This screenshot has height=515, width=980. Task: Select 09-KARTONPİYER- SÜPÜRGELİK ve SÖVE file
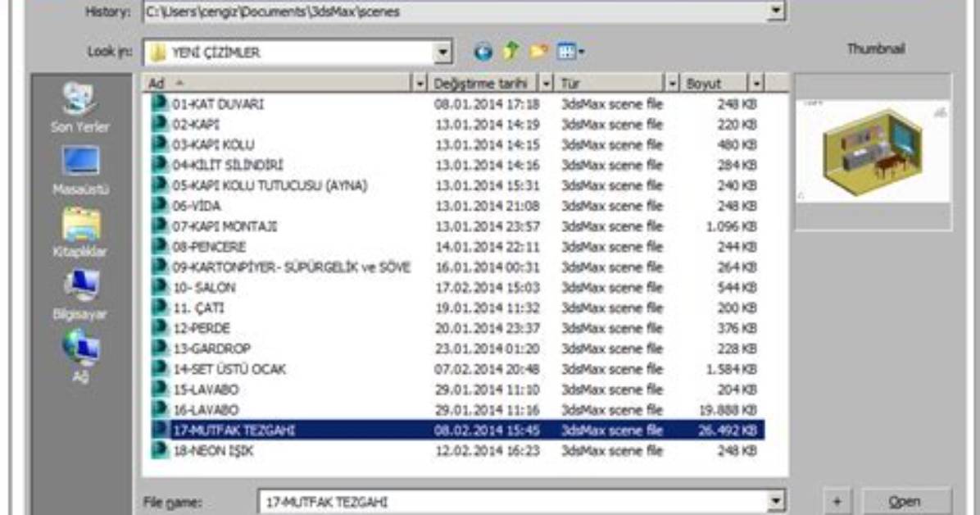[291, 267]
